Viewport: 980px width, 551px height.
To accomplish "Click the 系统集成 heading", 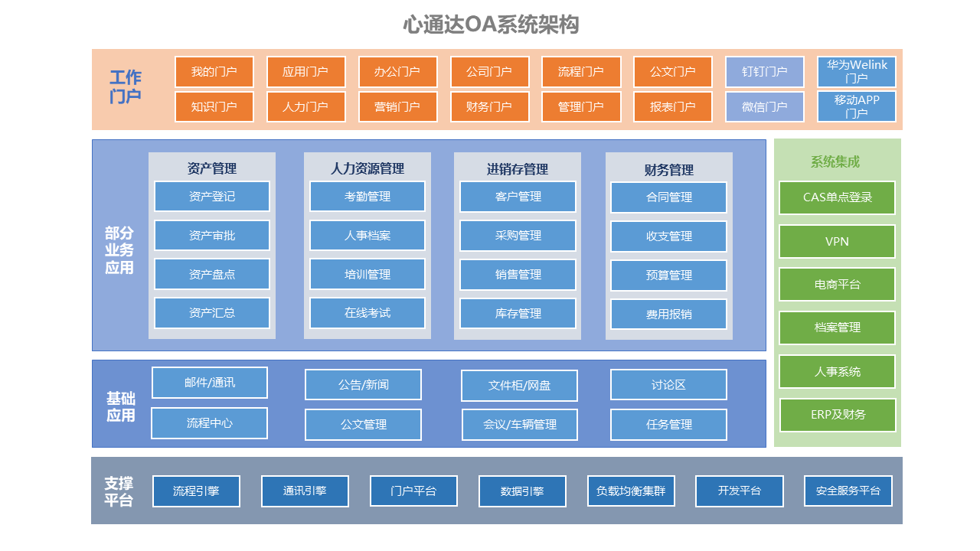I will pyautogui.click(x=835, y=162).
